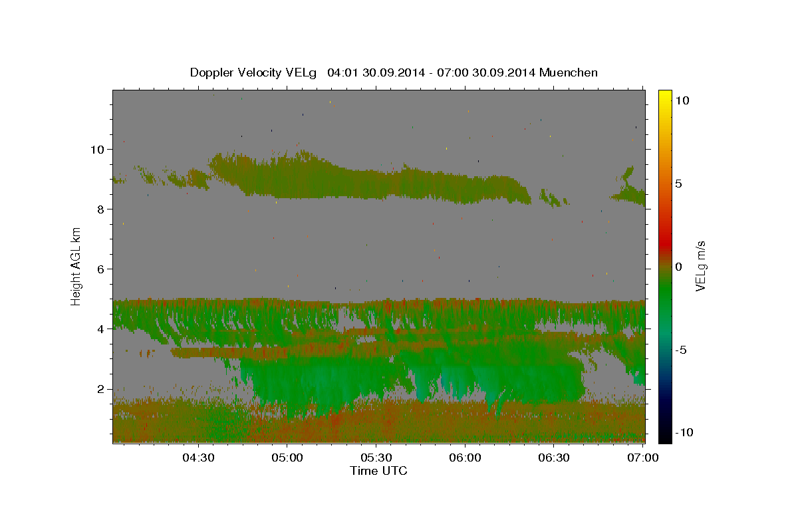Click the '06:00' time tick label

pos(465,458)
